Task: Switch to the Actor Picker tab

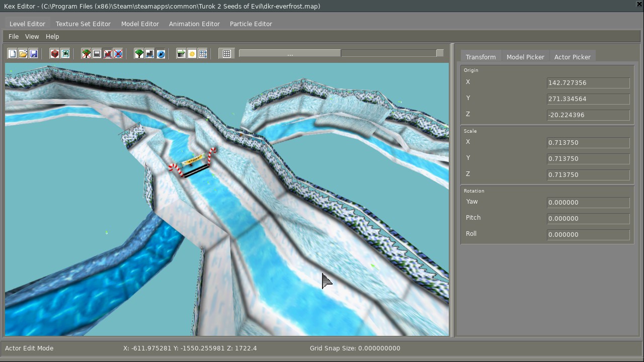Action: pyautogui.click(x=572, y=57)
